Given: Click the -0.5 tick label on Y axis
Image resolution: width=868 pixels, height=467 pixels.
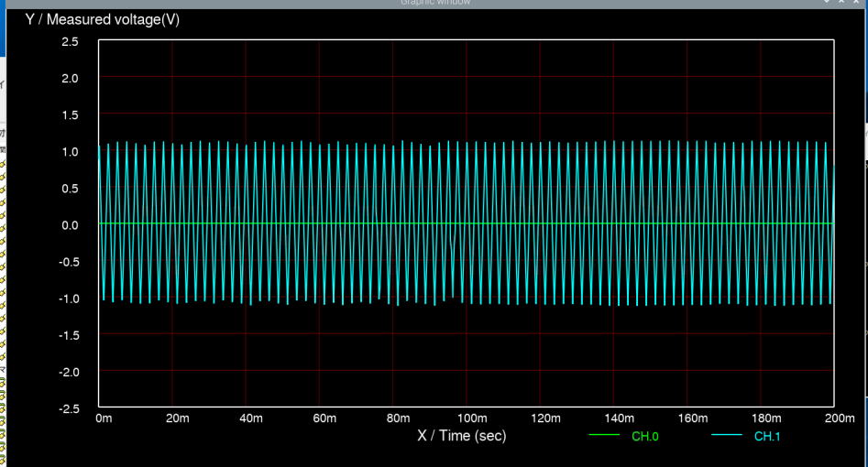Looking at the screenshot, I should click(x=69, y=262).
